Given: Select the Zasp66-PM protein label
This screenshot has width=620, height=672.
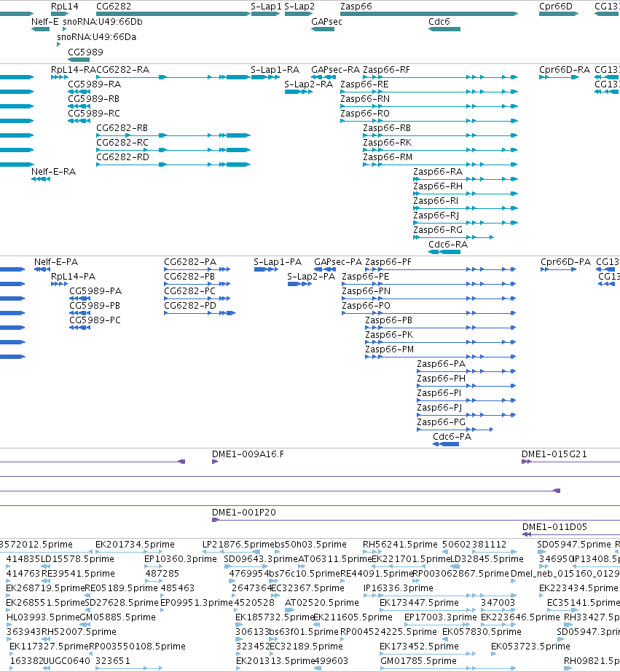Looking at the screenshot, I should click(389, 349).
